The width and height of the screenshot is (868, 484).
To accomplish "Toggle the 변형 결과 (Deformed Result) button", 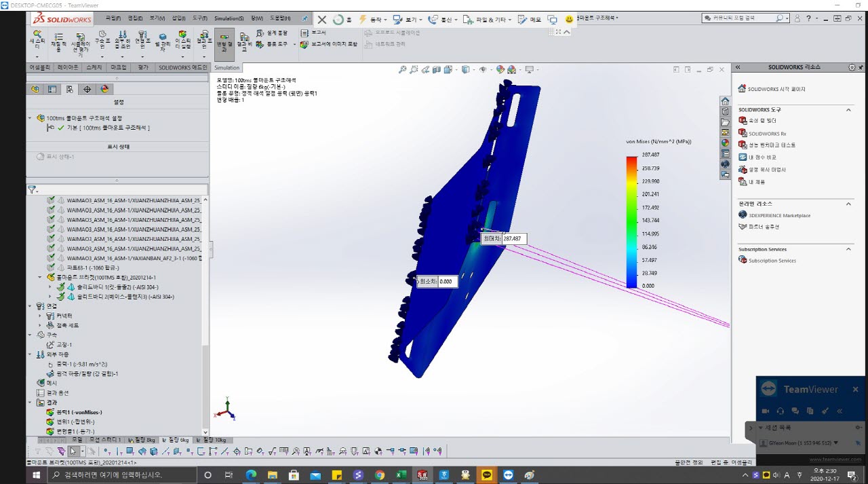I will pos(224,43).
